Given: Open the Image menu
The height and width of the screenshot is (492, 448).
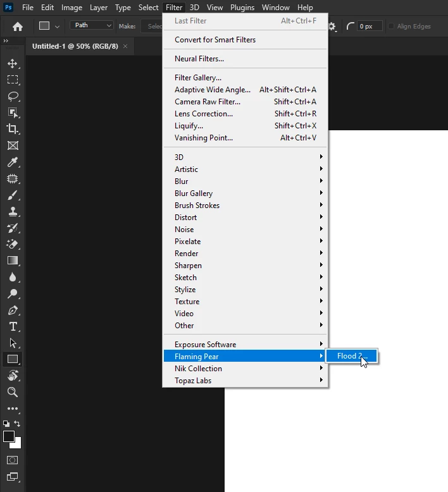Looking at the screenshot, I should tap(72, 7).
